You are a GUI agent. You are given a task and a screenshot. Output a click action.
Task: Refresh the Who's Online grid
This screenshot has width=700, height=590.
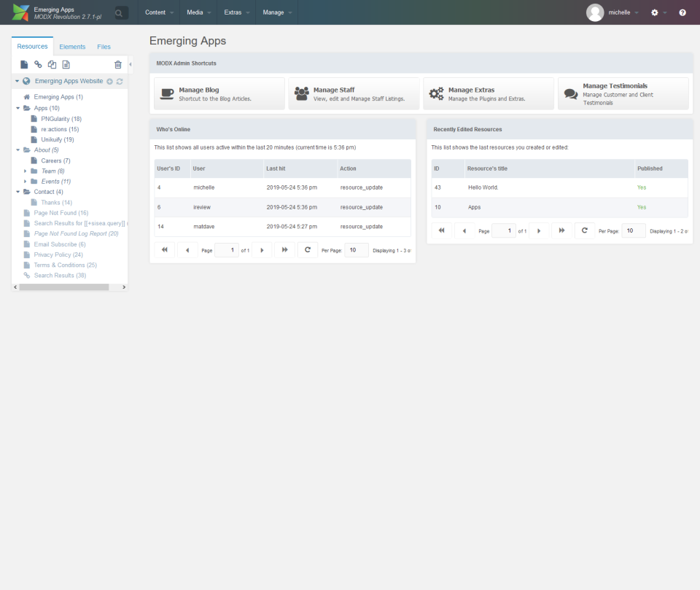[x=307, y=249]
